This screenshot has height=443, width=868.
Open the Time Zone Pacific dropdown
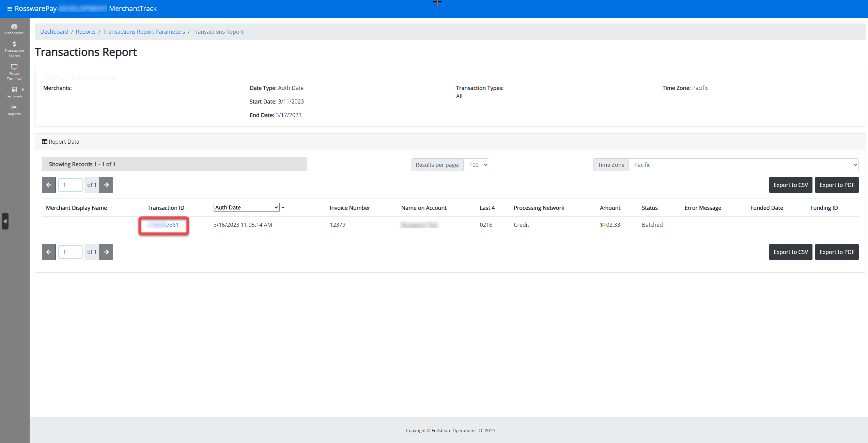pyautogui.click(x=743, y=165)
